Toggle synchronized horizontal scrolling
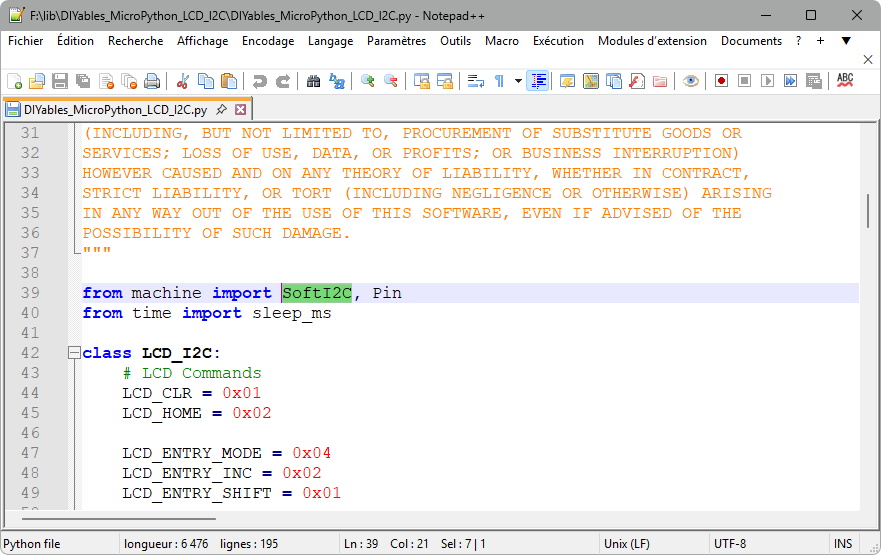Image resolution: width=881 pixels, height=555 pixels. tap(444, 81)
